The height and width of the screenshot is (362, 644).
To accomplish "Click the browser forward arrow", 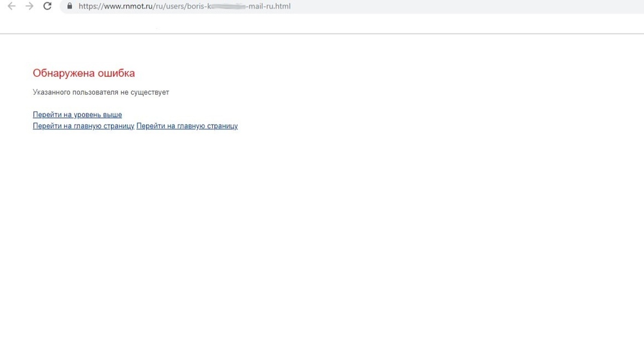I will (x=29, y=7).
